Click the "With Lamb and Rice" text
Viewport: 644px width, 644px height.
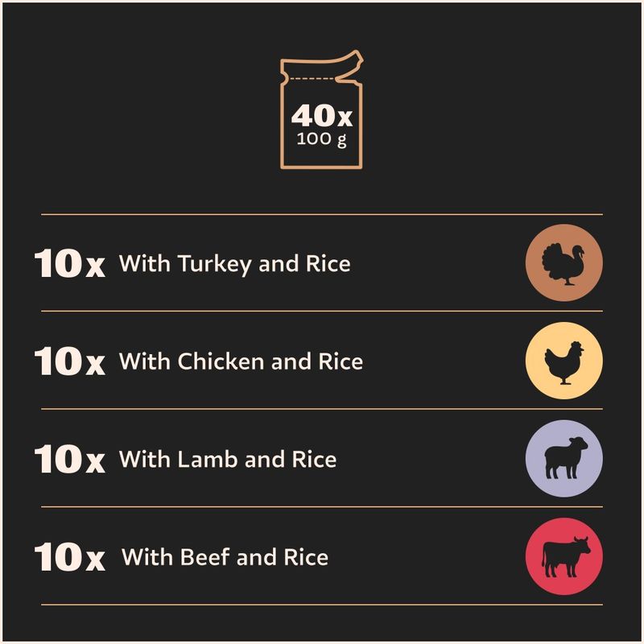coord(228,459)
